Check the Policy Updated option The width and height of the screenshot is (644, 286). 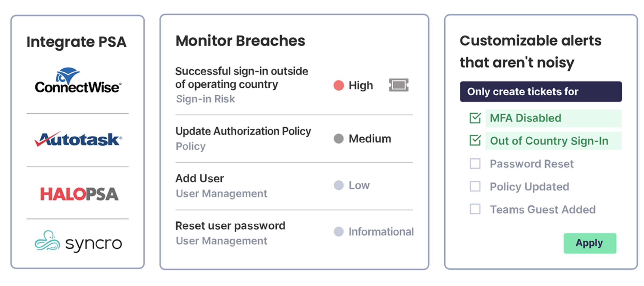tap(475, 186)
